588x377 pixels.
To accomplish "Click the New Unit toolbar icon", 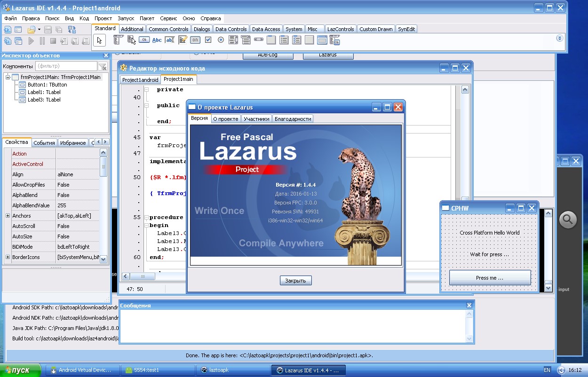I will 8,30.
